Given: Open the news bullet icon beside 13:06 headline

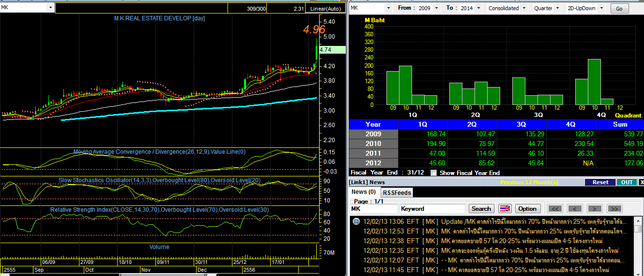Looking at the screenshot, I should click(356, 221).
